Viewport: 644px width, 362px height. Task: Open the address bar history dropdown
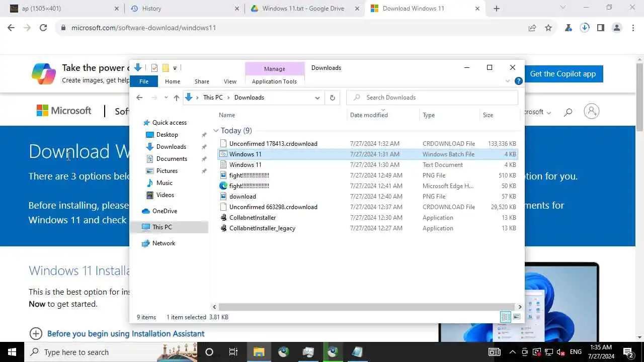point(317,98)
